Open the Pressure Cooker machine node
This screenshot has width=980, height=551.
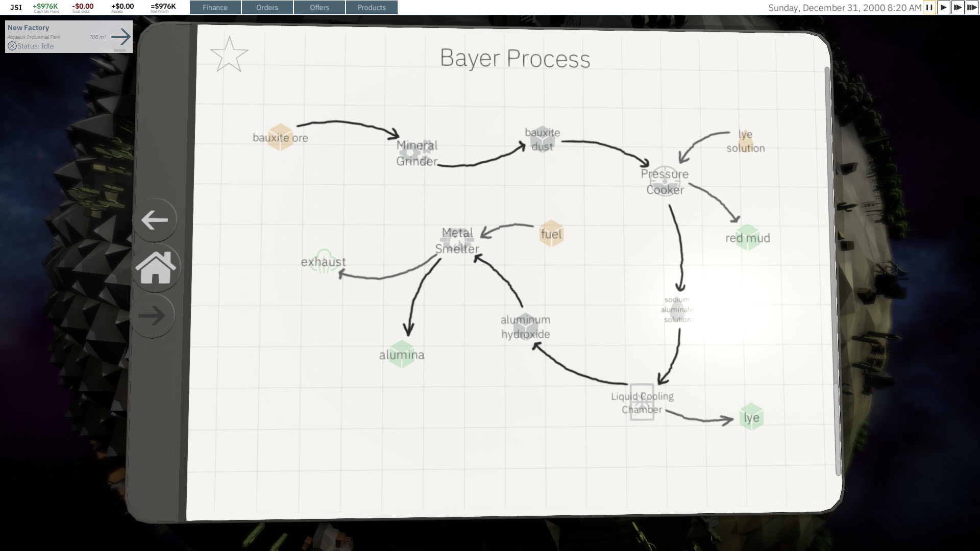[665, 182]
